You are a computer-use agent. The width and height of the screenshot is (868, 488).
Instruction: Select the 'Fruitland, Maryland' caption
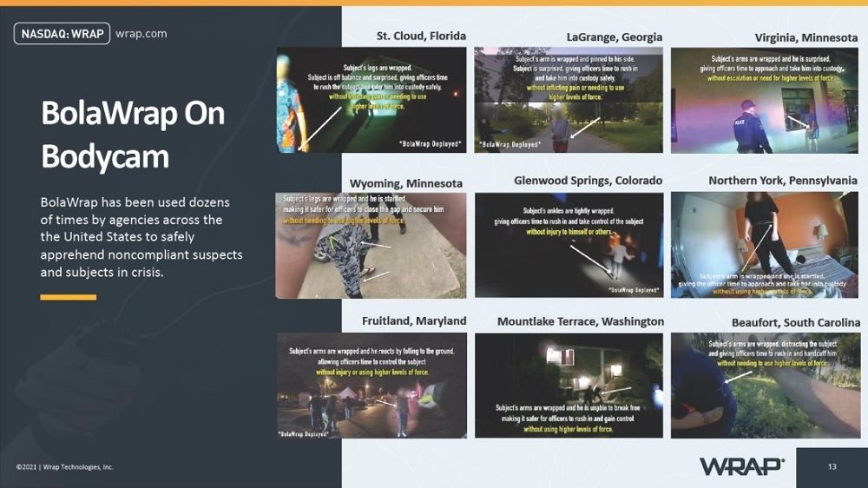pos(414,320)
